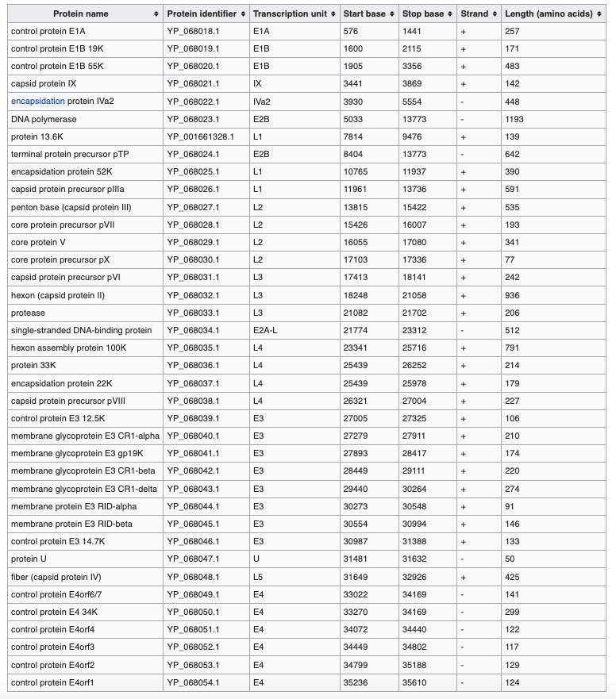Image resolution: width=616 pixels, height=699 pixels.
Task: Click the Start base sort arrows
Action: pos(391,14)
